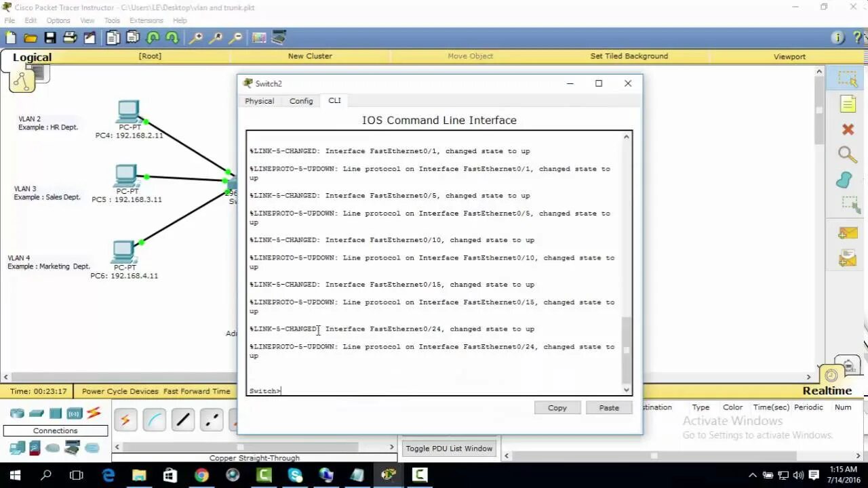Click the PC6 device on workspace
The height and width of the screenshot is (488, 868).
tap(123, 252)
